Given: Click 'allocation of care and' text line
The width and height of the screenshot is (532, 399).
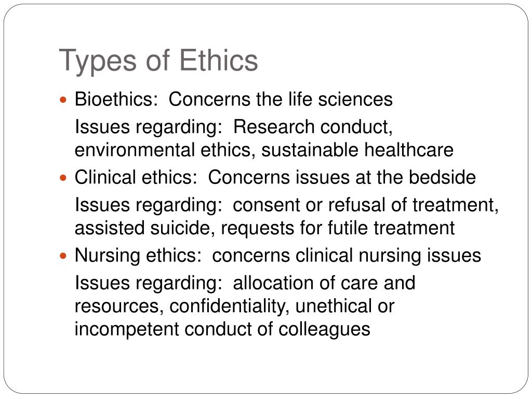Looking at the screenshot, I should tap(245, 283).
